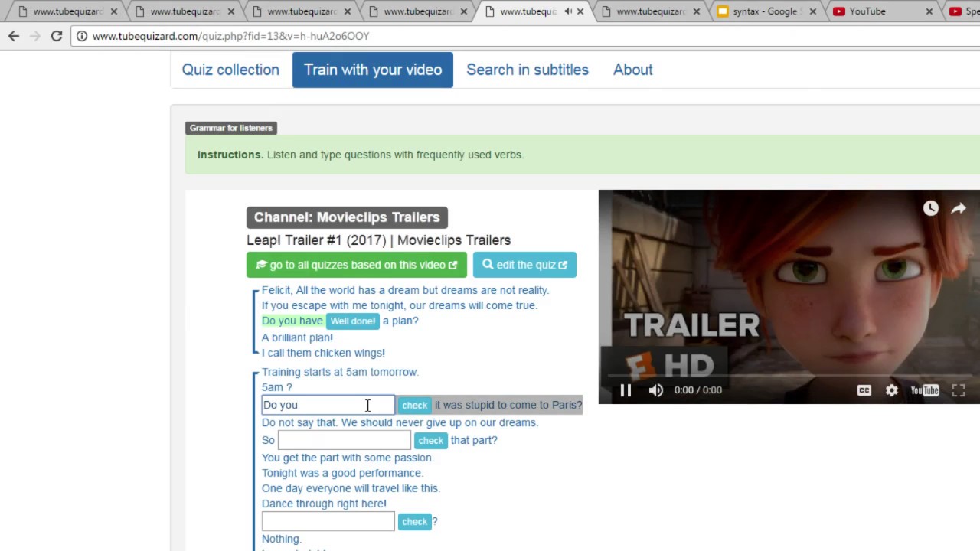The image size is (980, 551).
Task: Focus the input field containing 'Do you'
Action: point(328,405)
